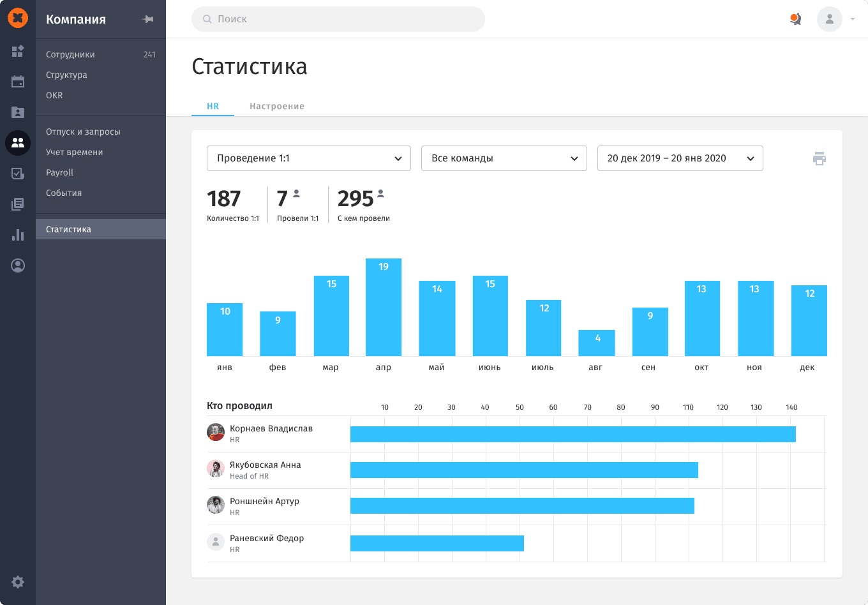This screenshot has height=605, width=868.
Task: Open the dashboard widgets icon in sidebar
Action: (x=18, y=51)
